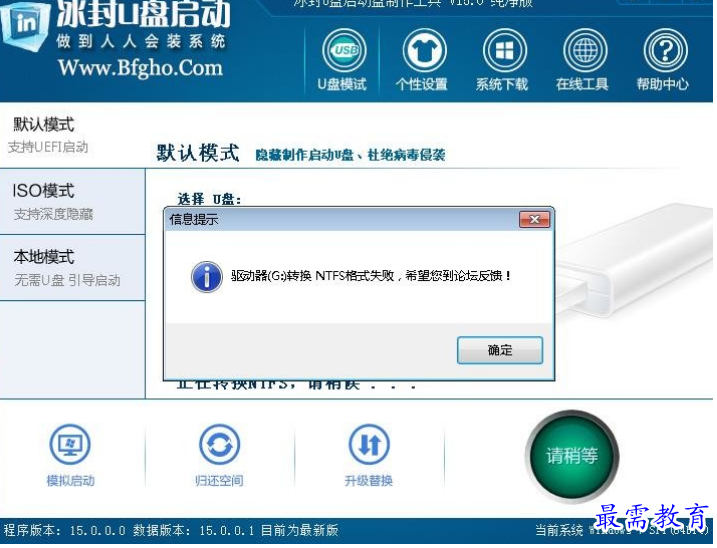Click the 默认模式 main panel heading
717x548 pixels.
pyautogui.click(x=198, y=153)
